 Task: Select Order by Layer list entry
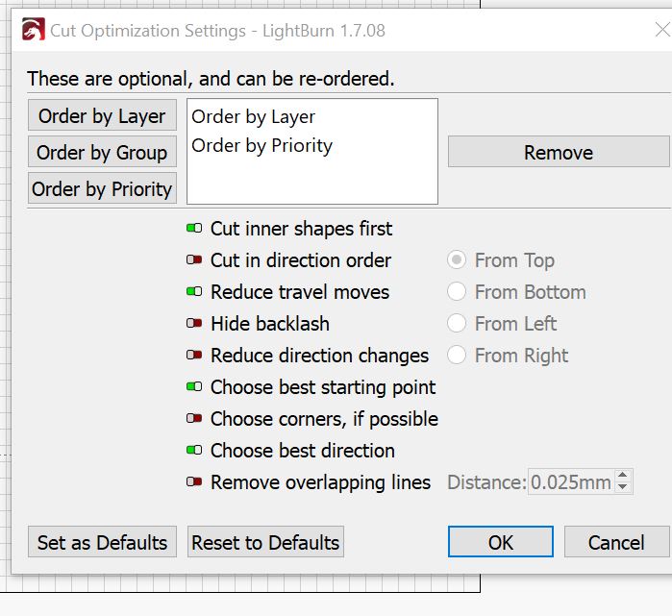pyautogui.click(x=253, y=117)
